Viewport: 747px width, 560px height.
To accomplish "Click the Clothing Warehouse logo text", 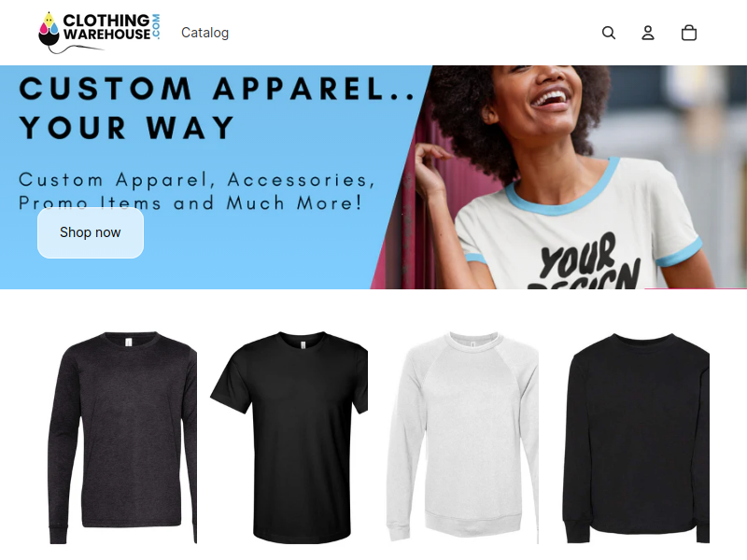I will point(106,27).
